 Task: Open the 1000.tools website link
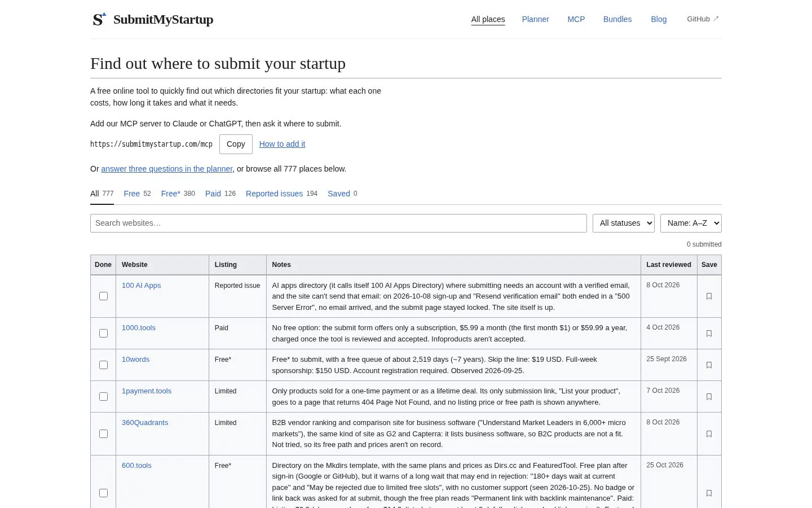[139, 328]
